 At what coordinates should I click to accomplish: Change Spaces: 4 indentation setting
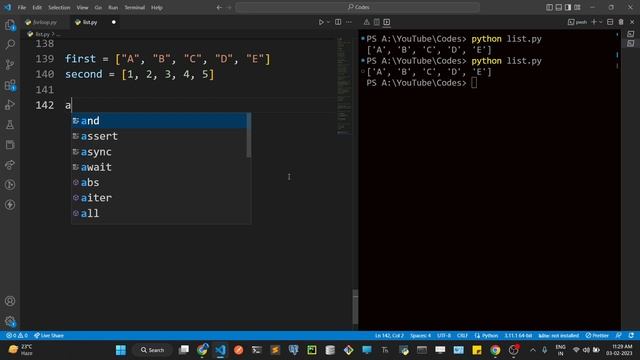click(420, 336)
